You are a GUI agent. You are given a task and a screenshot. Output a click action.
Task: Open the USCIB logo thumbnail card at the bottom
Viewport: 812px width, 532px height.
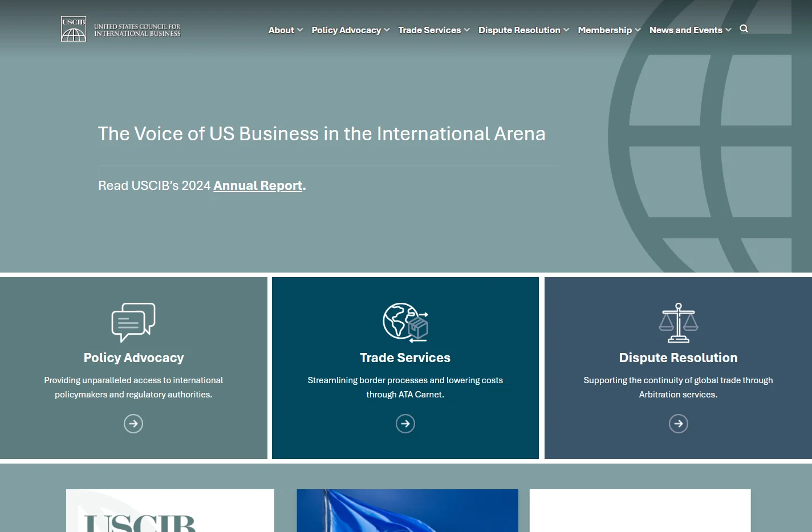(170, 510)
